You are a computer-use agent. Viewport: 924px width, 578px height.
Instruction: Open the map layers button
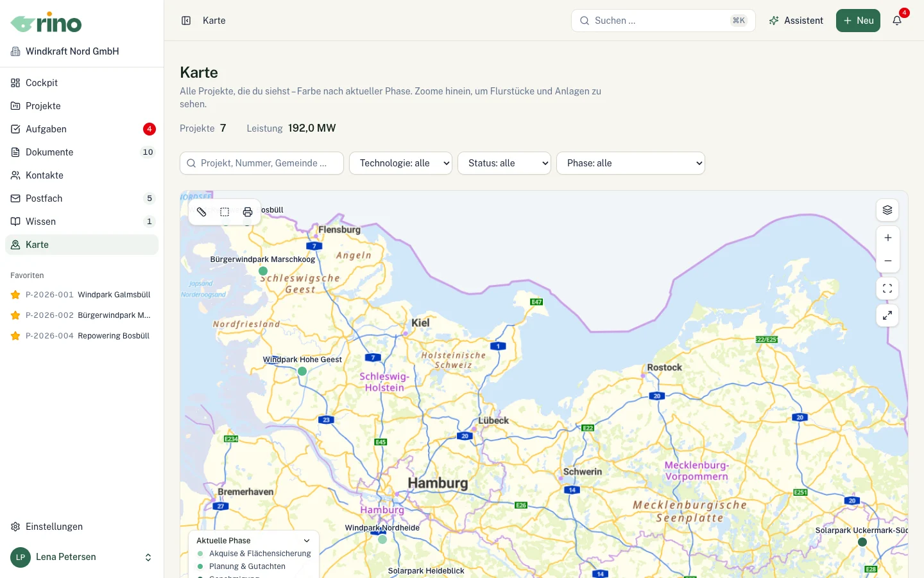tap(887, 210)
